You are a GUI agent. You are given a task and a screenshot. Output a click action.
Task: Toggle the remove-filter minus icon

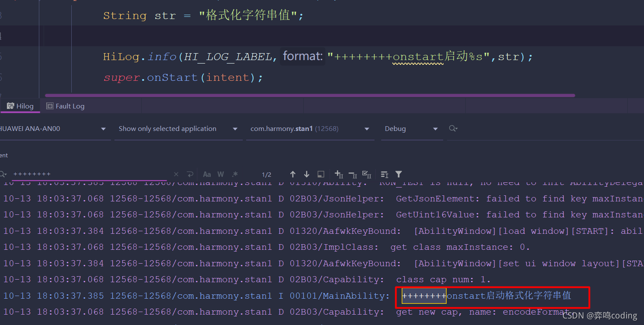click(352, 174)
